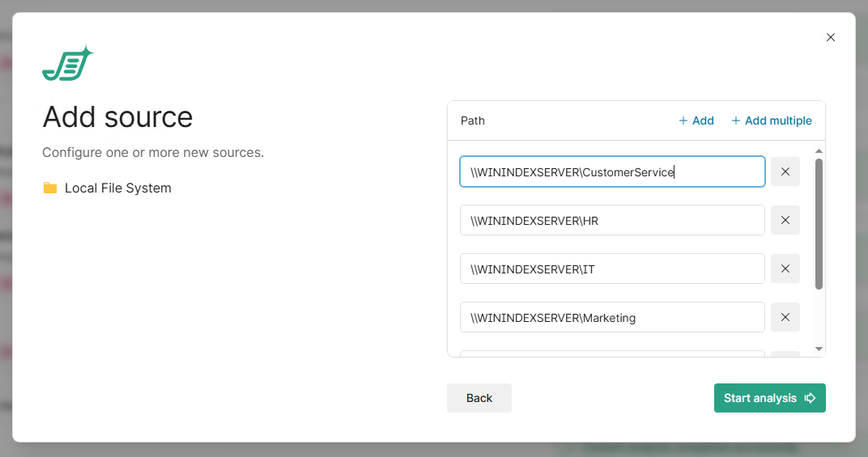This screenshot has width=868, height=457.
Task: Focus the CustomerService path field
Action: point(611,171)
